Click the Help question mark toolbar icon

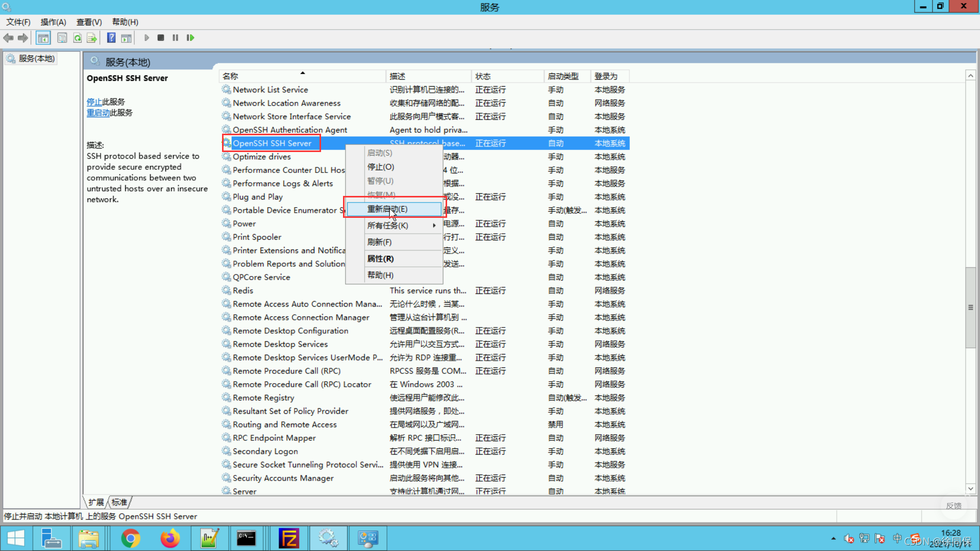click(111, 38)
